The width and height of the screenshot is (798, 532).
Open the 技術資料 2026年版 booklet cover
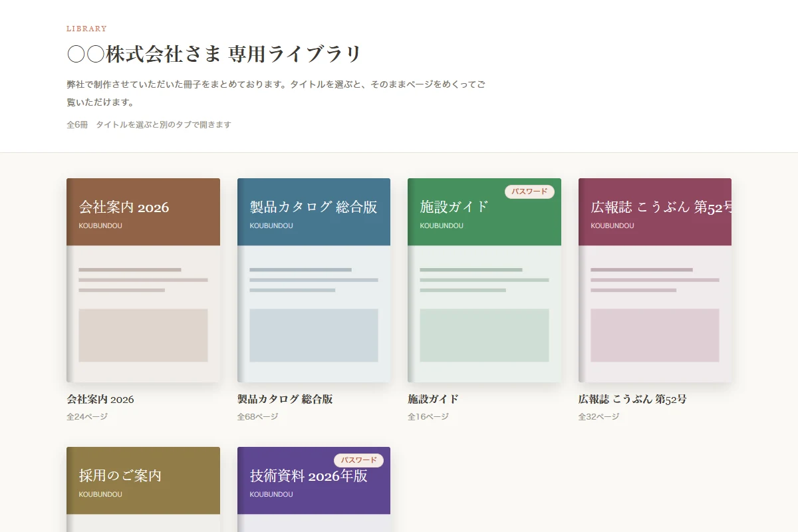coord(314,489)
